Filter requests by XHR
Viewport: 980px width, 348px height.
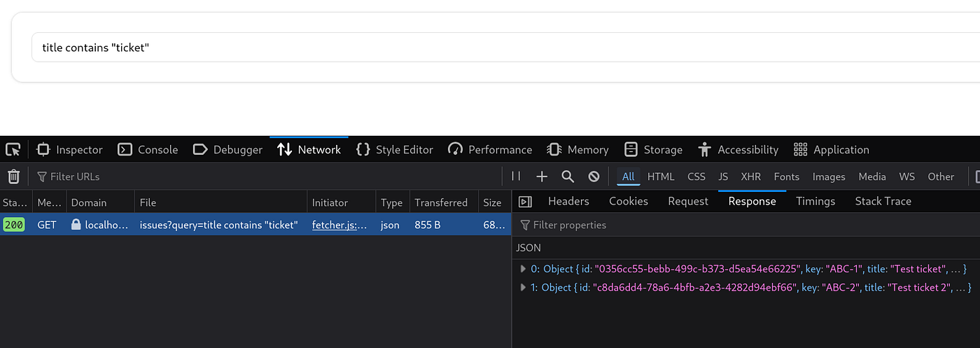[751, 176]
